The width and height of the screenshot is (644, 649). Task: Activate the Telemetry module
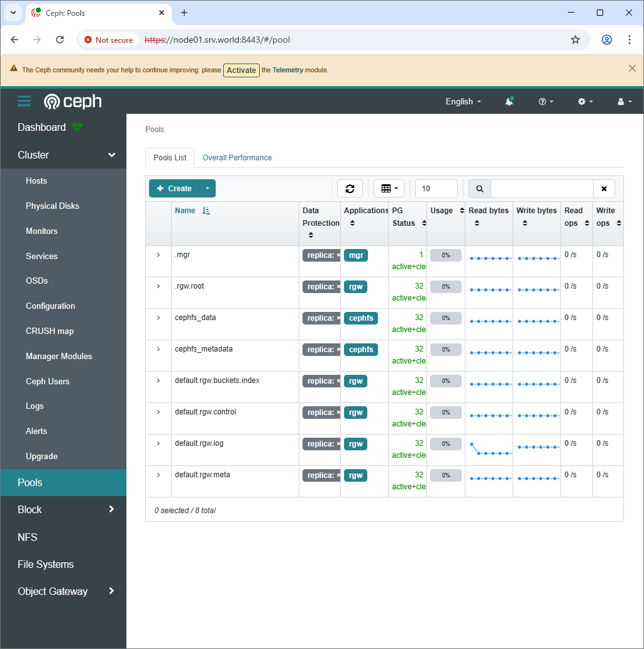click(241, 70)
